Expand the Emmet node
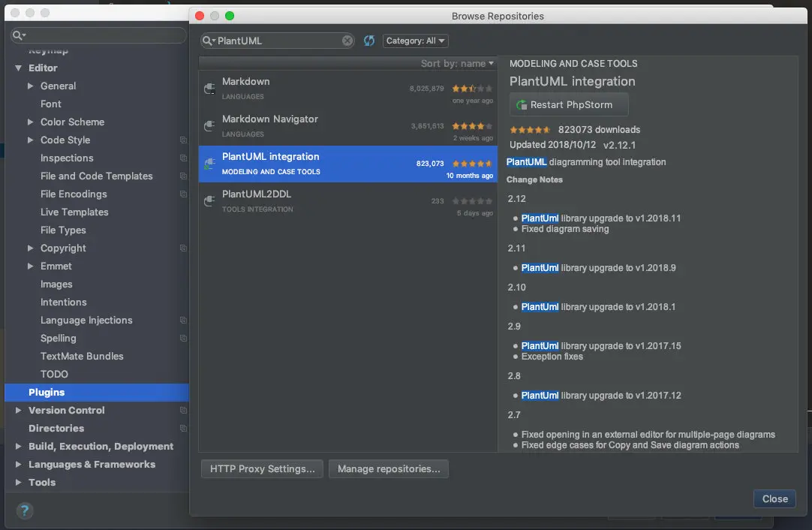Screen dimensions: 812x530 (31, 266)
